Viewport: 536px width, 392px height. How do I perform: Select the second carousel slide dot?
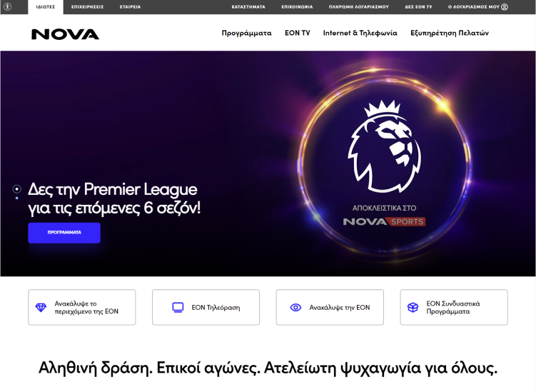coord(16,198)
